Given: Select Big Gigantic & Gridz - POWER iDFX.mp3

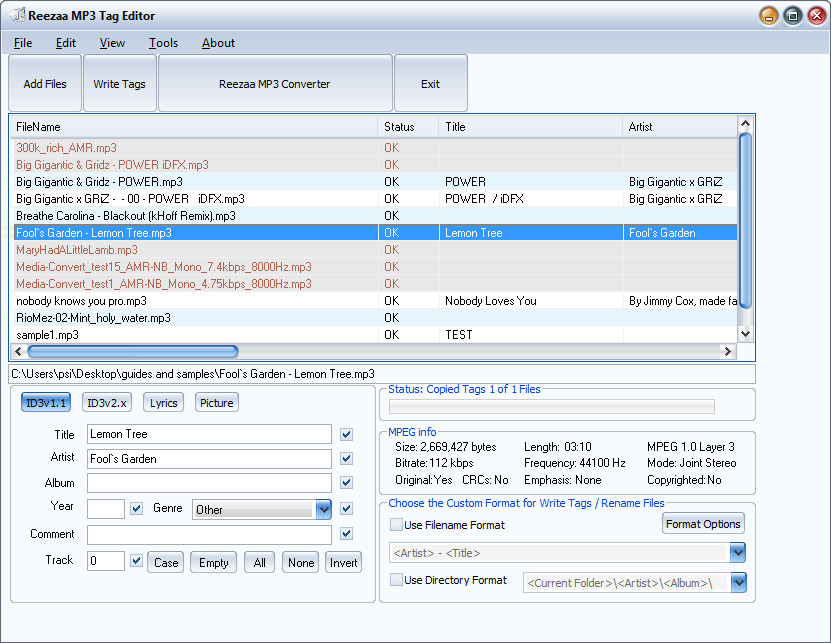Looking at the screenshot, I should 374,165.
